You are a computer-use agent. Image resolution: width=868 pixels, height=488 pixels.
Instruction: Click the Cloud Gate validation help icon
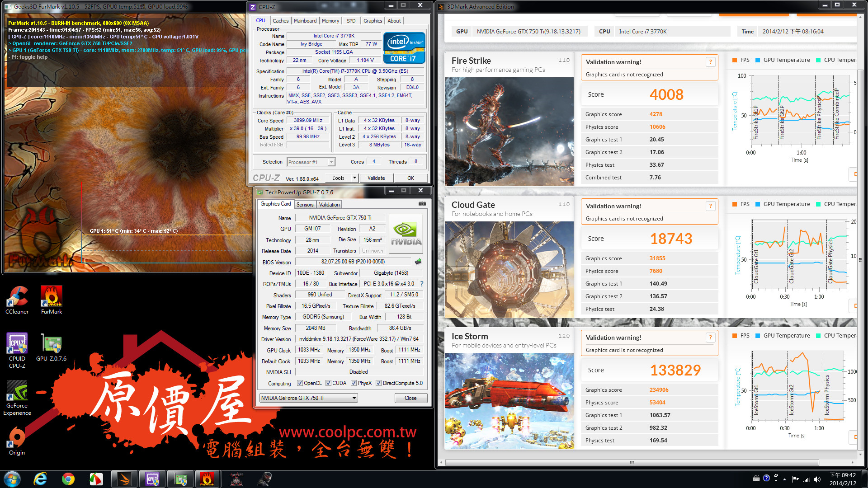(710, 206)
